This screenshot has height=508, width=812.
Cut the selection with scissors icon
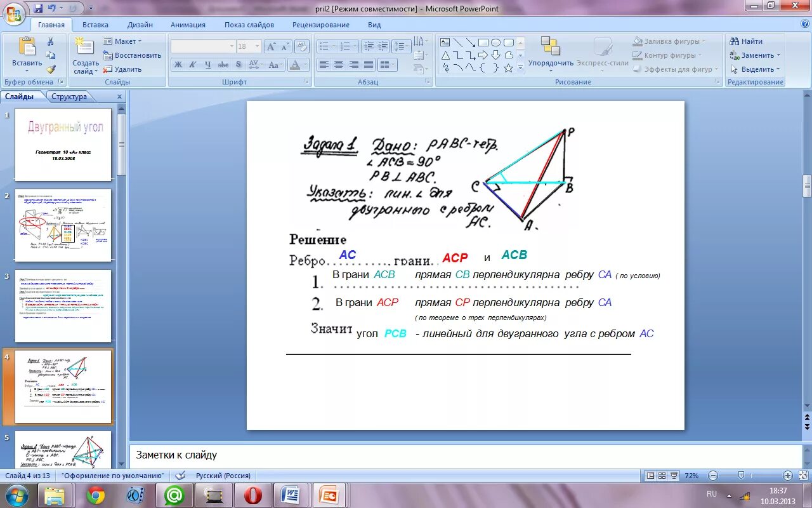click(x=51, y=41)
